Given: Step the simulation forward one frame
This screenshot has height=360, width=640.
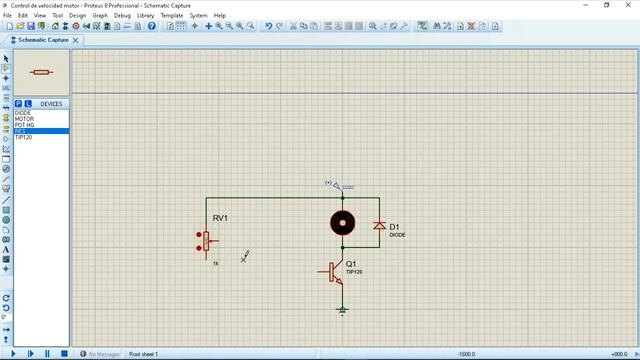Looking at the screenshot, I should [30, 353].
